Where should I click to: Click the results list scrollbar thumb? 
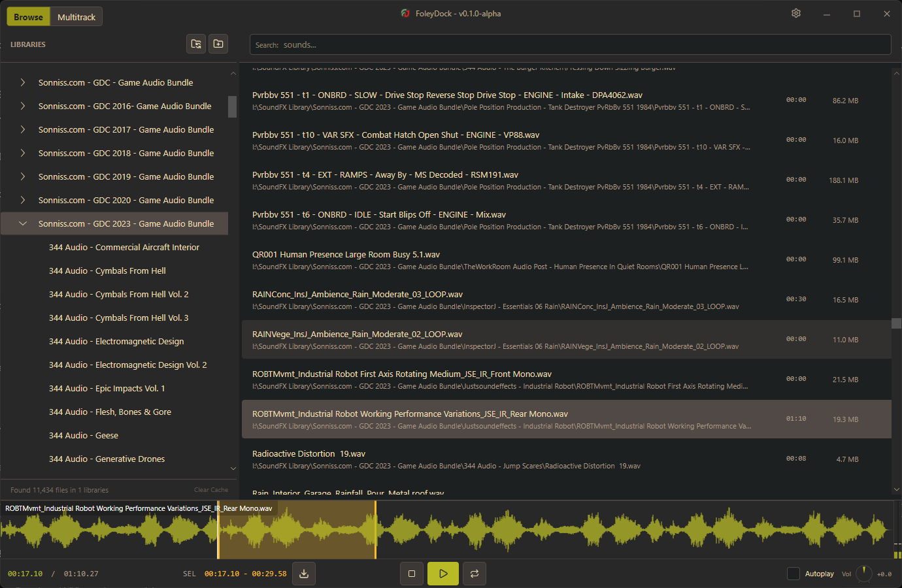pos(896,323)
